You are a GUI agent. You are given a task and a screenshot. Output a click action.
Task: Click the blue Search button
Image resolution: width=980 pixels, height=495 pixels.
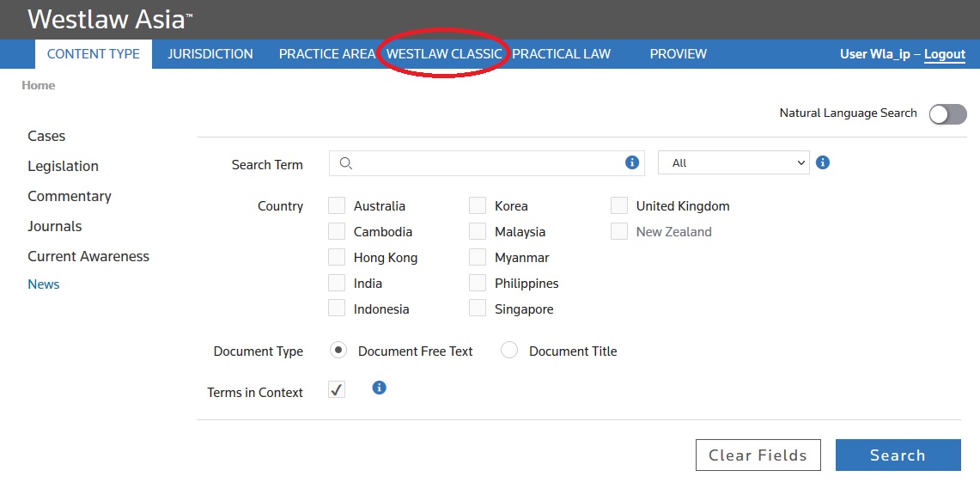[x=898, y=455]
